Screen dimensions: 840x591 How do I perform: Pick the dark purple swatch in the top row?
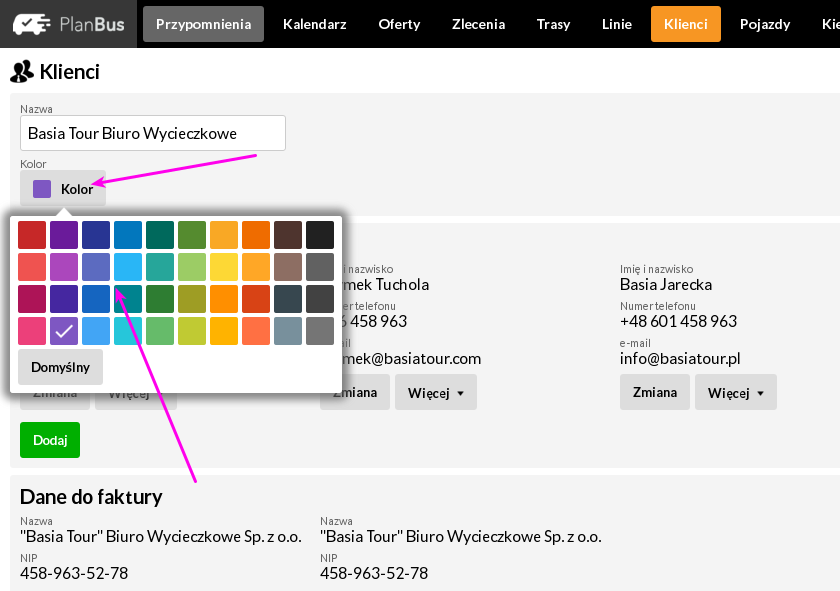pos(64,235)
